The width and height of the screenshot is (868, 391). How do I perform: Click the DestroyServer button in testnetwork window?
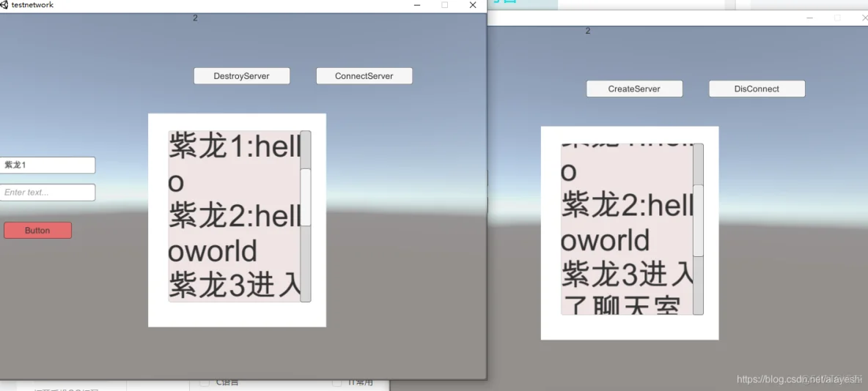(x=242, y=75)
